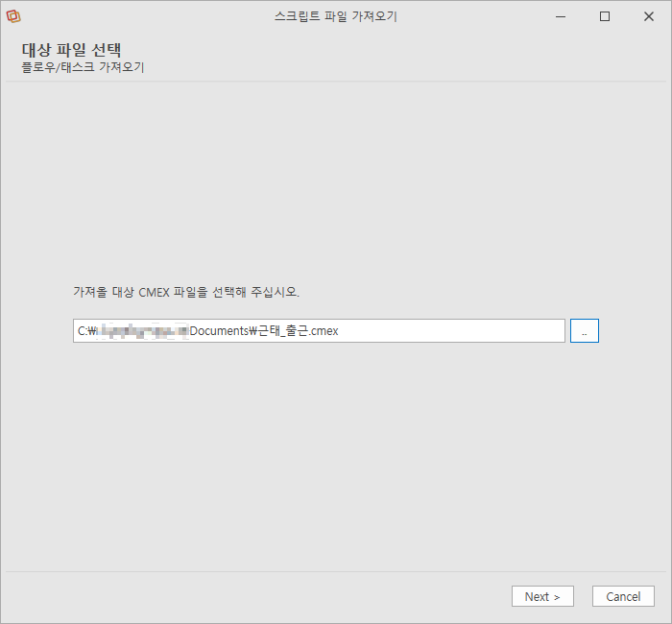Click the empty area after .cmex in path field
This screenshot has height=624, width=672.
point(450,330)
